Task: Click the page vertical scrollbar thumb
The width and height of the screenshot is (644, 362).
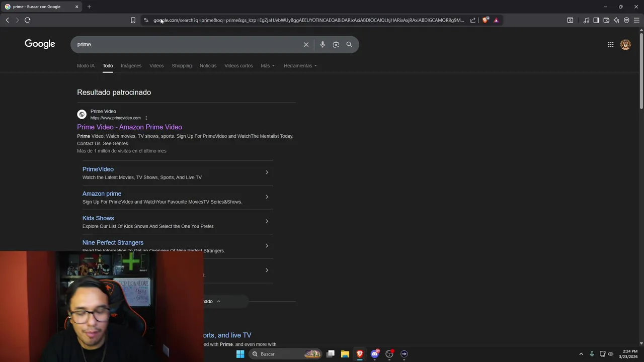Action: coord(641,70)
